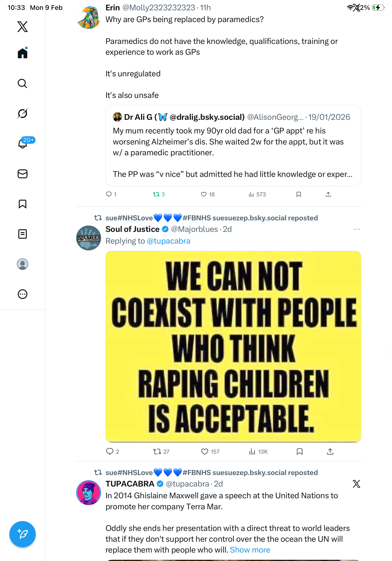The width and height of the screenshot is (392, 561).
Task: Expand sidebar More circle menu
Action: 23,294
